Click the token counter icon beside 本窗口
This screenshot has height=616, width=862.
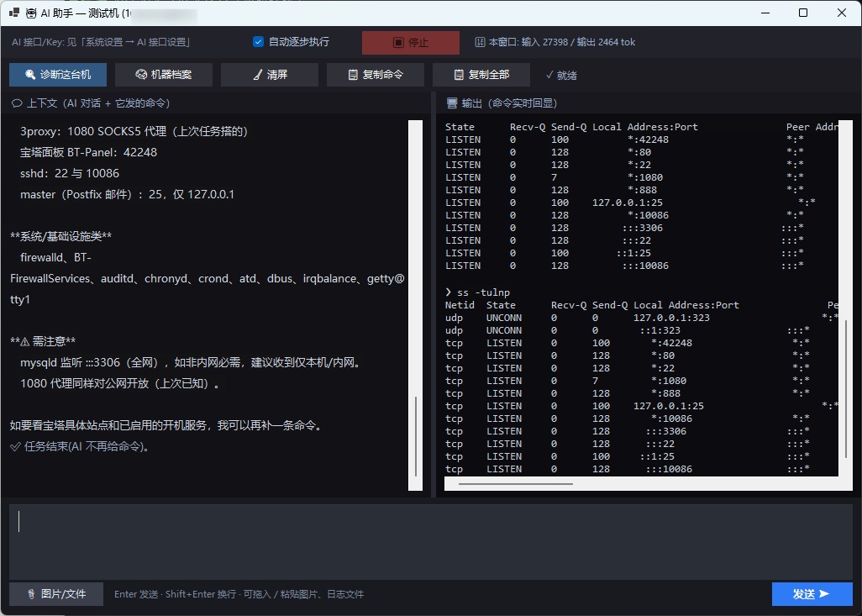[x=480, y=42]
